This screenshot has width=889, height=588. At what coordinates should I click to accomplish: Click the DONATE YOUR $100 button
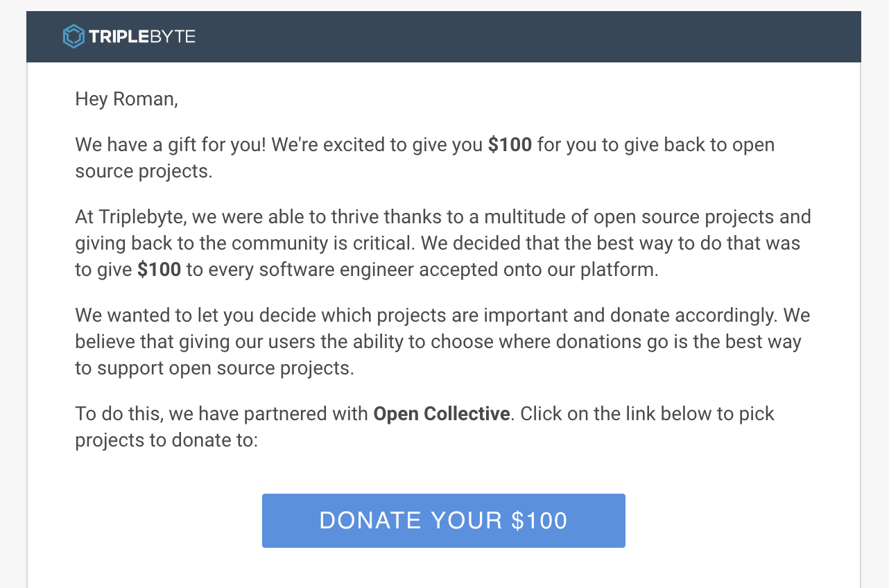coord(444,521)
